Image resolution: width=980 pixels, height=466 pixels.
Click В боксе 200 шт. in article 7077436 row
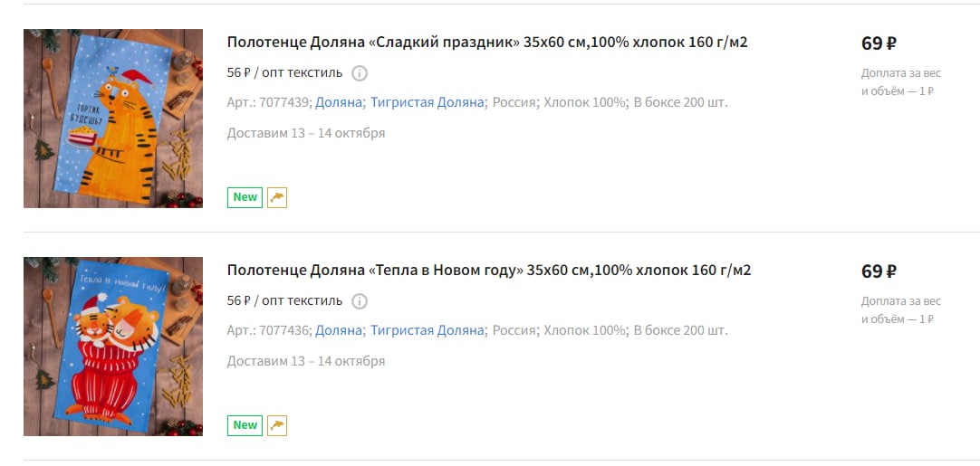(680, 330)
